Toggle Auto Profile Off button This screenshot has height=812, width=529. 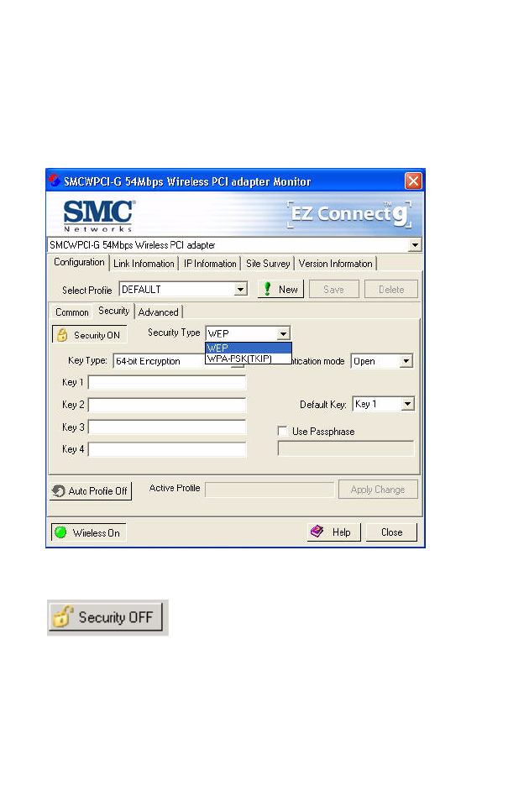(91, 490)
